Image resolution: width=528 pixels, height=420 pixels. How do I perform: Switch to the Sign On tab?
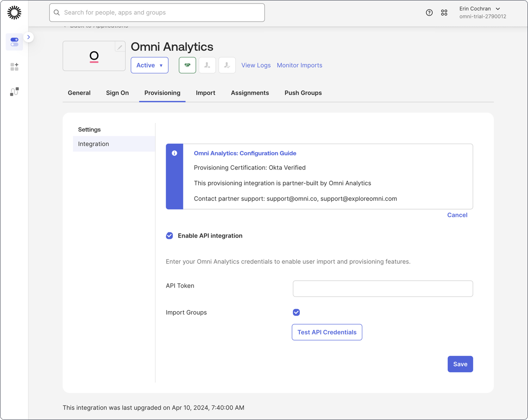tap(117, 93)
